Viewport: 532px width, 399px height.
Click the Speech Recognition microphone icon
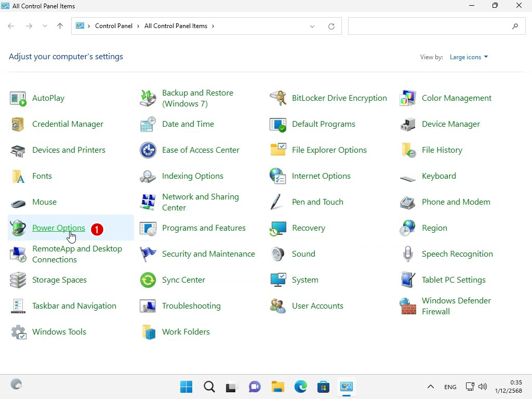tap(408, 254)
